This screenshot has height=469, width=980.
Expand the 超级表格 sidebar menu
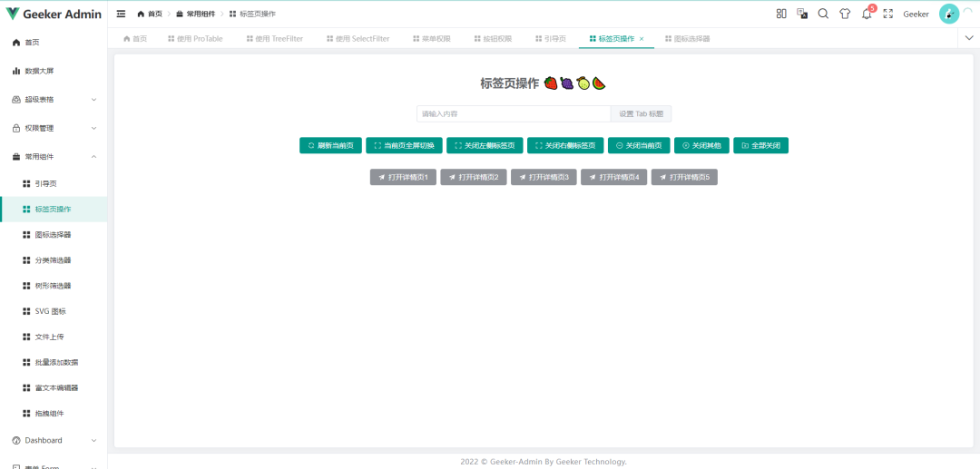(x=54, y=100)
